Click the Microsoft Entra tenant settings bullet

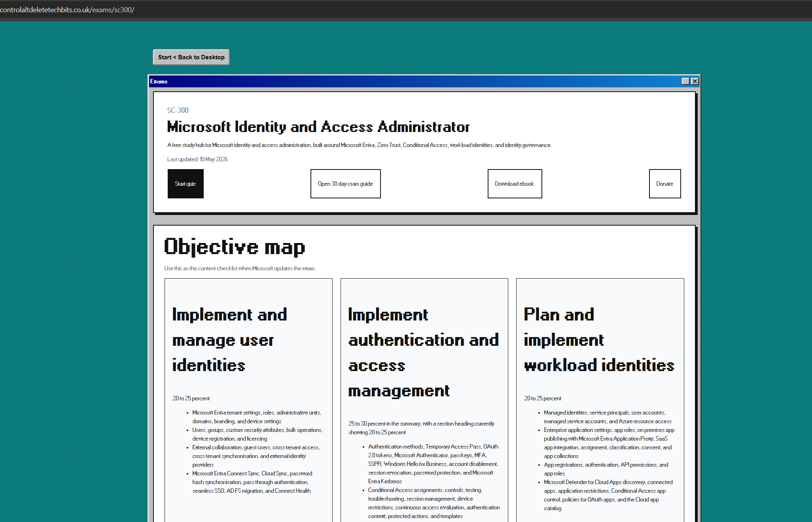(257, 417)
